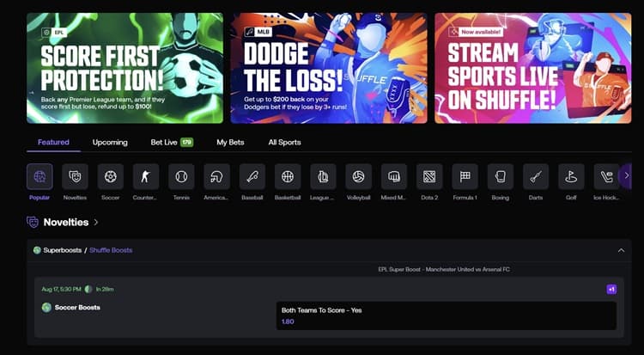Open the Novelties category icon

pos(76,176)
